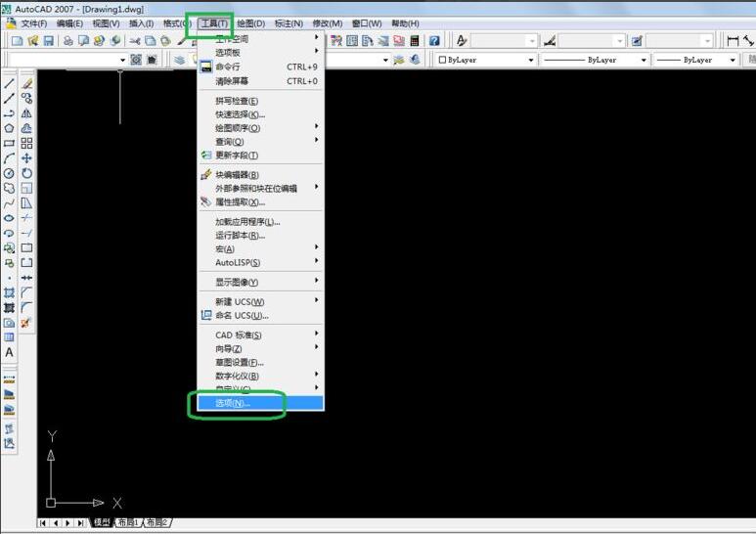Choose 快速选择(K)... menu entry
The image size is (756, 534).
point(261,114)
